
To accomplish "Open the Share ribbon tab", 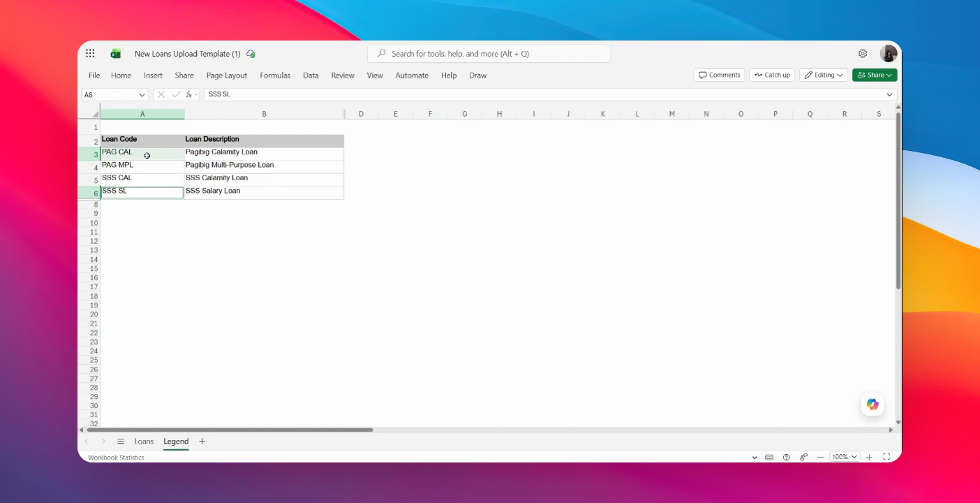I will pos(184,75).
